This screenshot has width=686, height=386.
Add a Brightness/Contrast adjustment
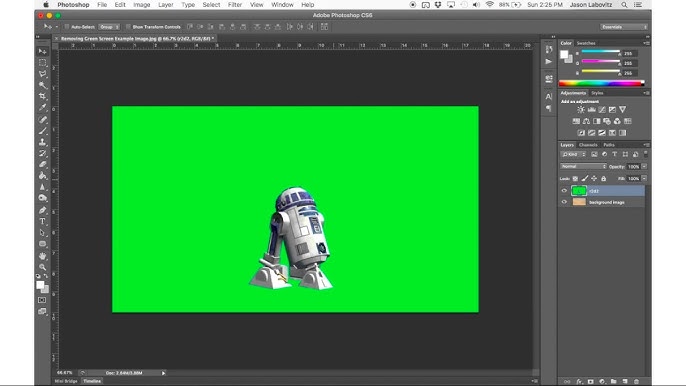point(581,110)
